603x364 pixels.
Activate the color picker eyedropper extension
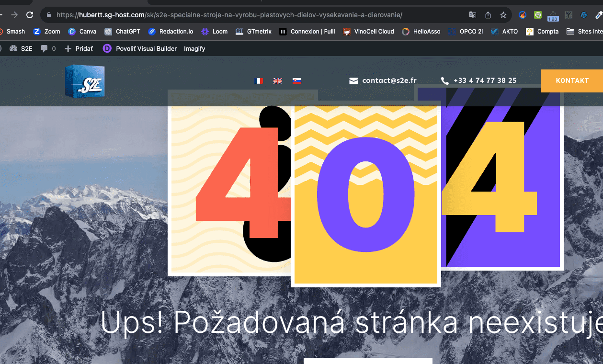pyautogui.click(x=599, y=15)
